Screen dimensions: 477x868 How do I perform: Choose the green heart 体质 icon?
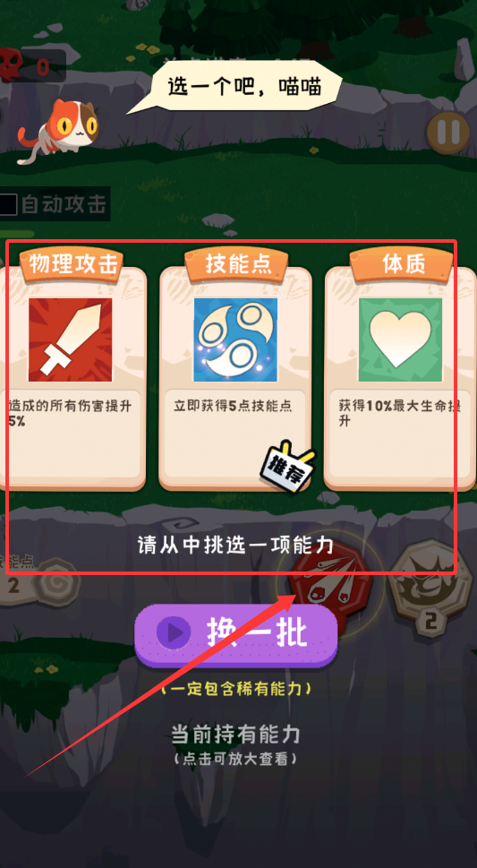(x=401, y=339)
